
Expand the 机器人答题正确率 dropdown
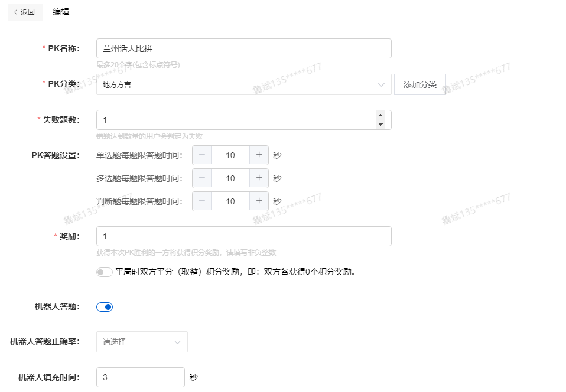pos(142,342)
